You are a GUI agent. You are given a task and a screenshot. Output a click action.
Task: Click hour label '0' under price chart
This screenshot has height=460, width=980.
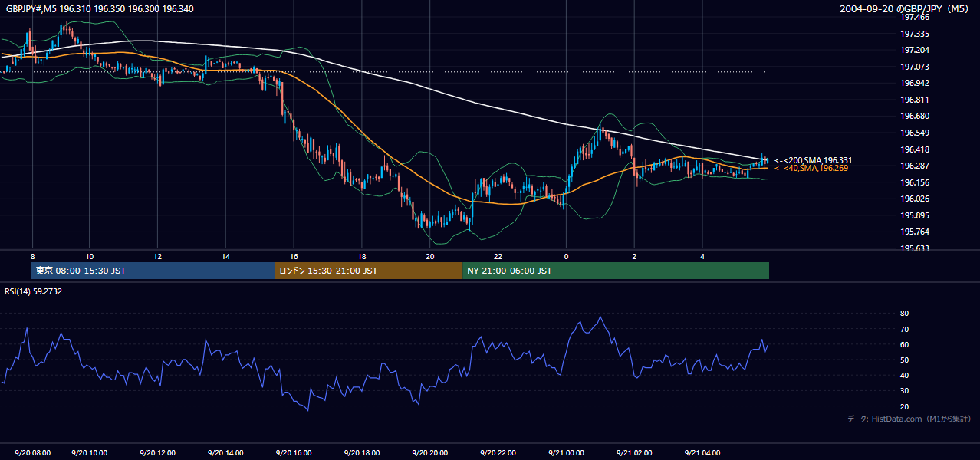[x=566, y=256]
